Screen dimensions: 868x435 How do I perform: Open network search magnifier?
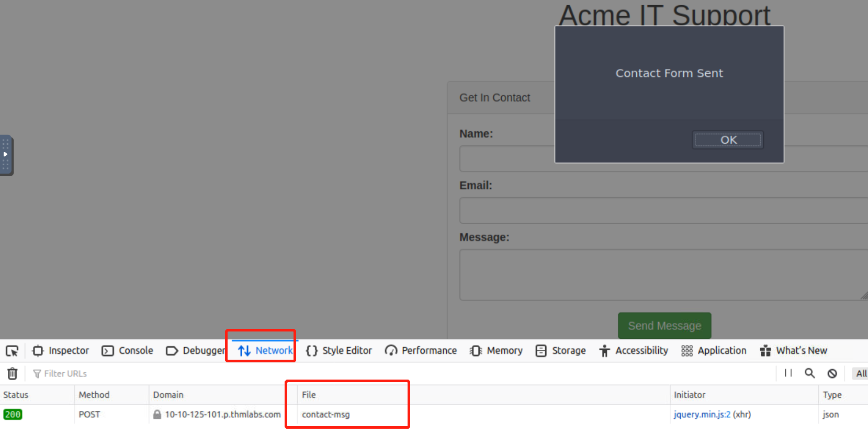[x=809, y=373]
